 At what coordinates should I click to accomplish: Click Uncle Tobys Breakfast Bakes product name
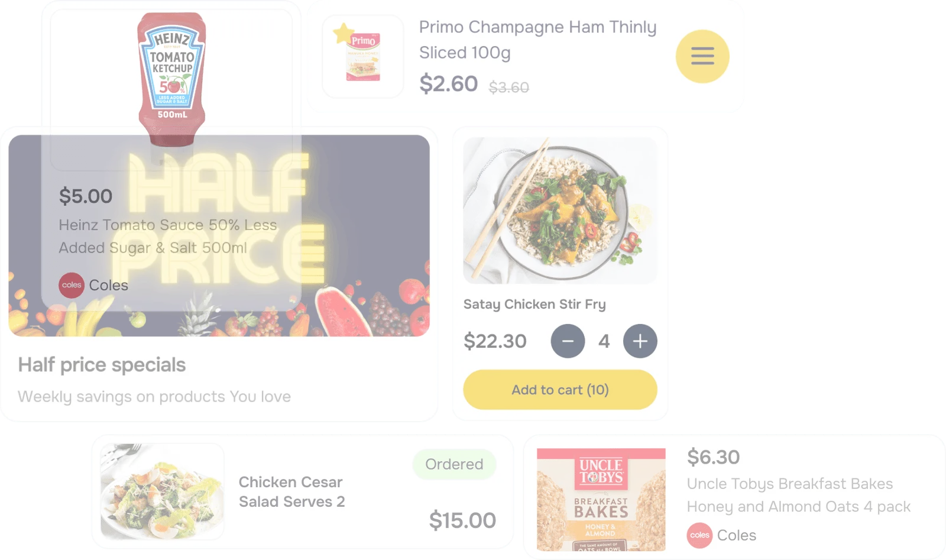tap(798, 495)
